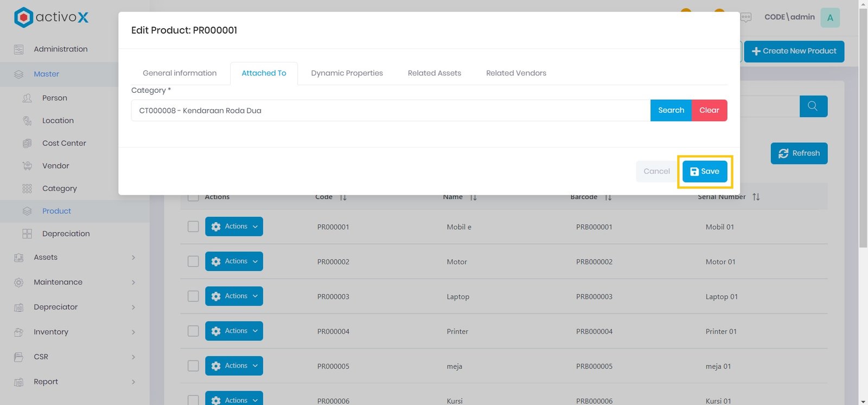This screenshot has height=405, width=868.
Task: Select the checkbox for meja row
Action: point(193,366)
